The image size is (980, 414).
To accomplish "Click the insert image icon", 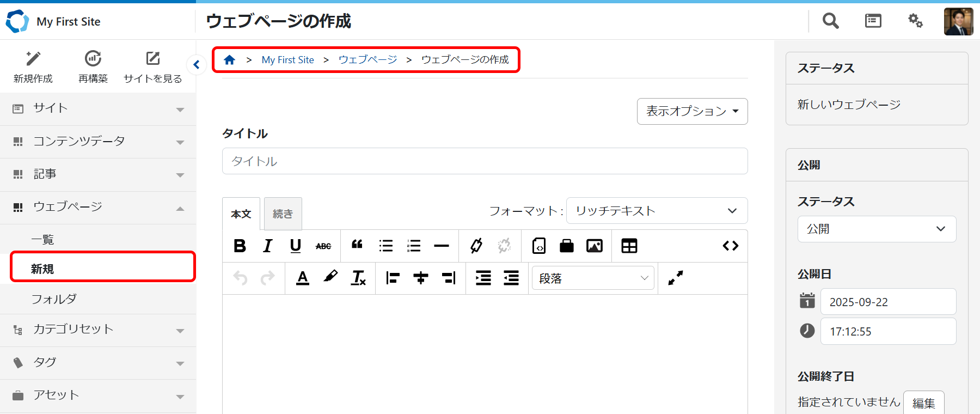I will coord(594,246).
